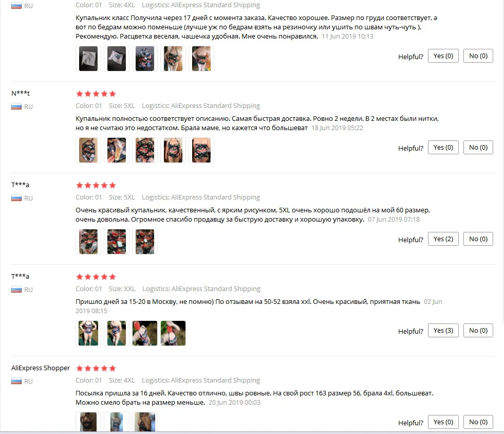This screenshot has width=504, height=434.
Task: Mark N***t's review as helpful with Yes
Action: pos(443,148)
